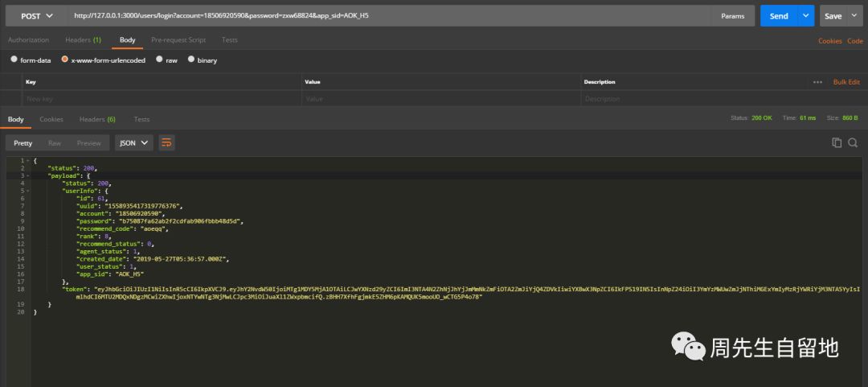The image size is (868, 387).
Task: Collapse the root object at line 1
Action: (x=27, y=161)
